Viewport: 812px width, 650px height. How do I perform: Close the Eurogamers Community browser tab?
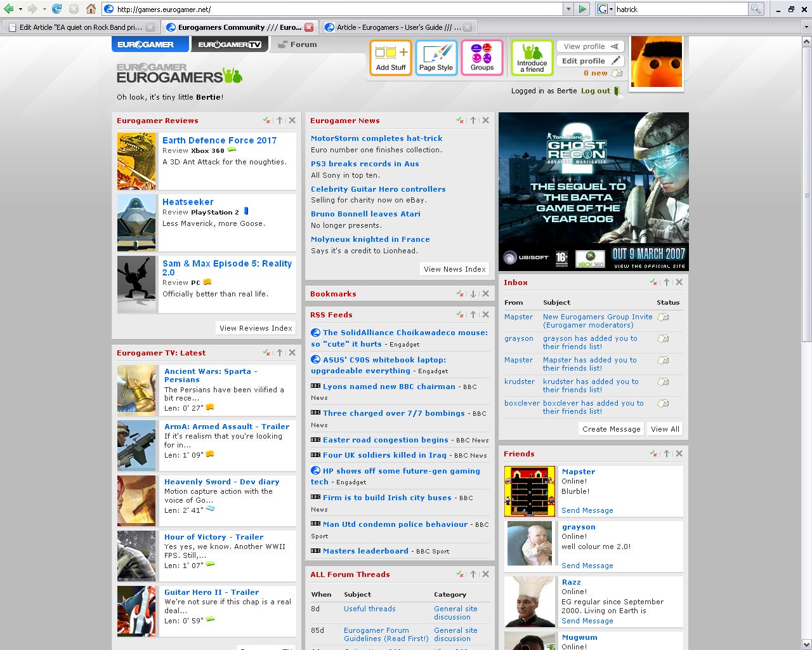[x=309, y=27]
